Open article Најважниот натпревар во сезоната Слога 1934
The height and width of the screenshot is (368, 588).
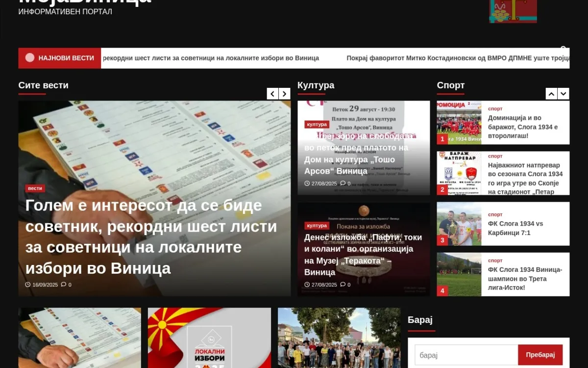pyautogui.click(x=525, y=179)
